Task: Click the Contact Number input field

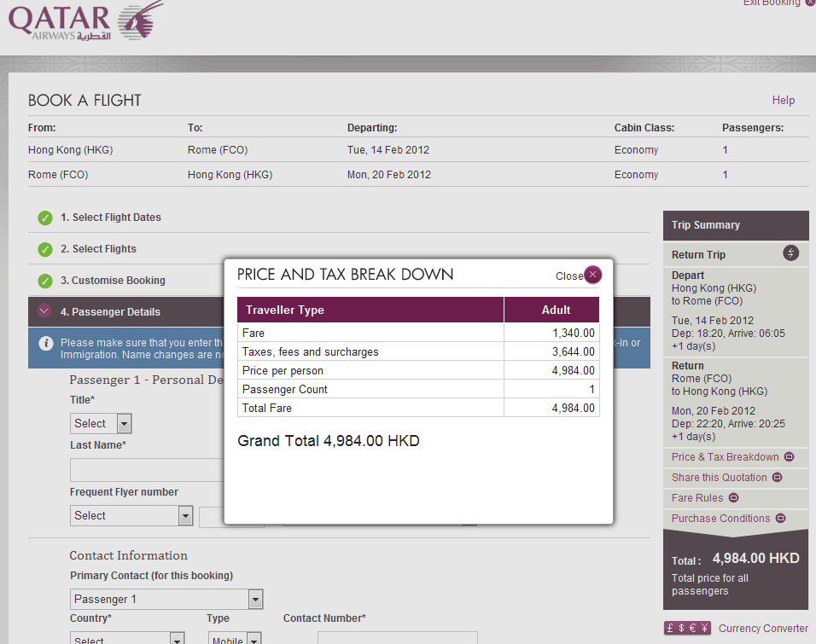Action: pos(397,638)
